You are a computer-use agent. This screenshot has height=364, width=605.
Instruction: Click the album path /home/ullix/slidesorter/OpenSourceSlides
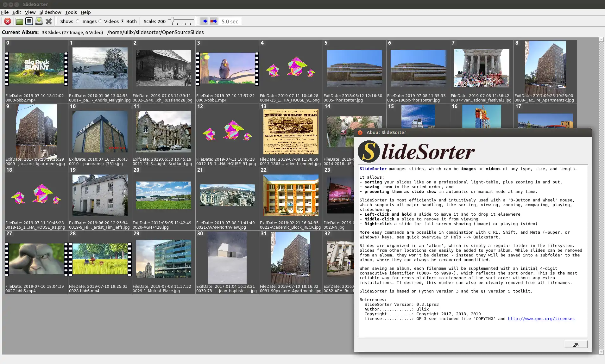click(x=155, y=32)
